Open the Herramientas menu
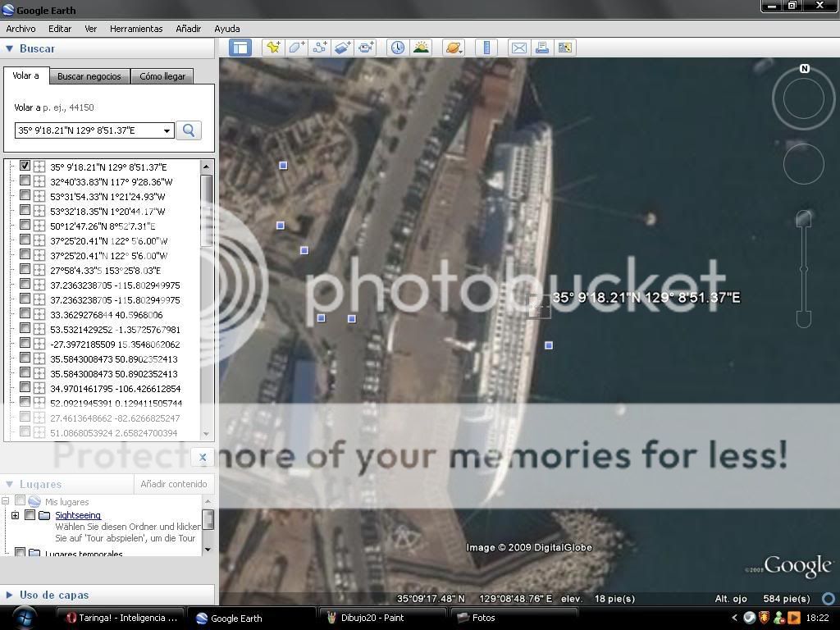This screenshot has height=630, width=840. (x=136, y=29)
